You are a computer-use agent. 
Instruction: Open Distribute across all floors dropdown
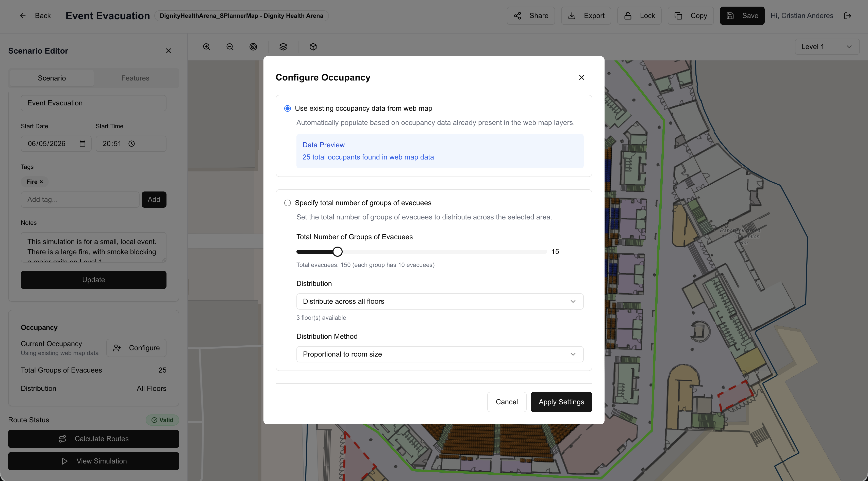click(440, 301)
